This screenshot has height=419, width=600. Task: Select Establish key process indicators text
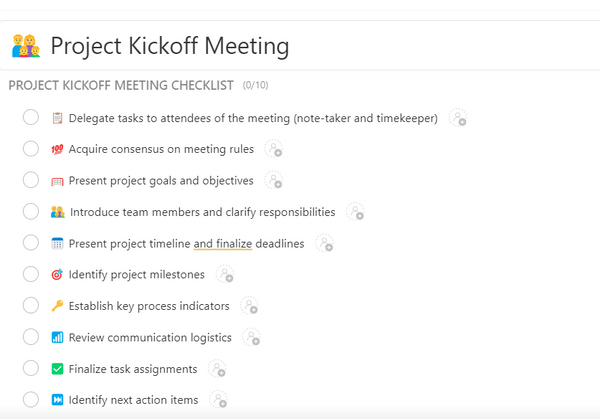click(149, 306)
